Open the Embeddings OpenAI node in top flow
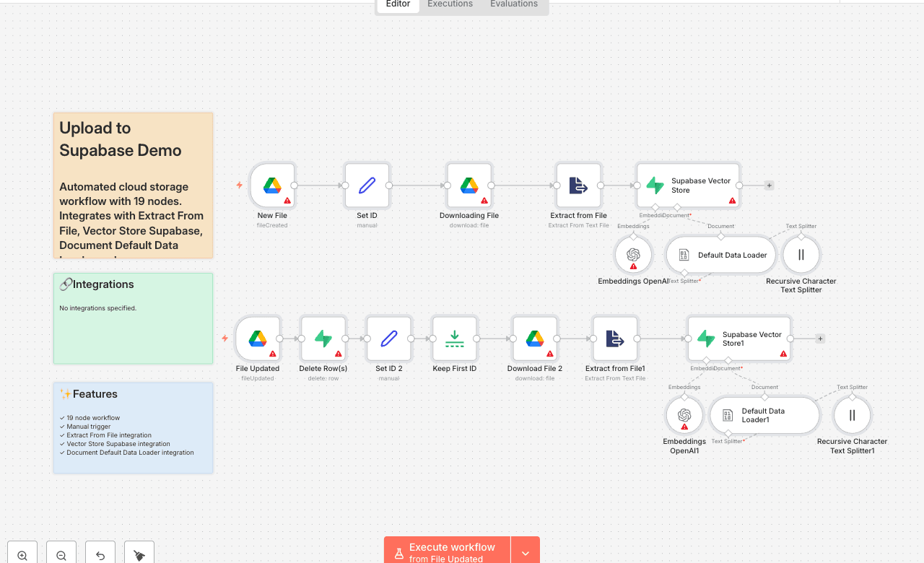The image size is (924, 563). [x=633, y=255]
